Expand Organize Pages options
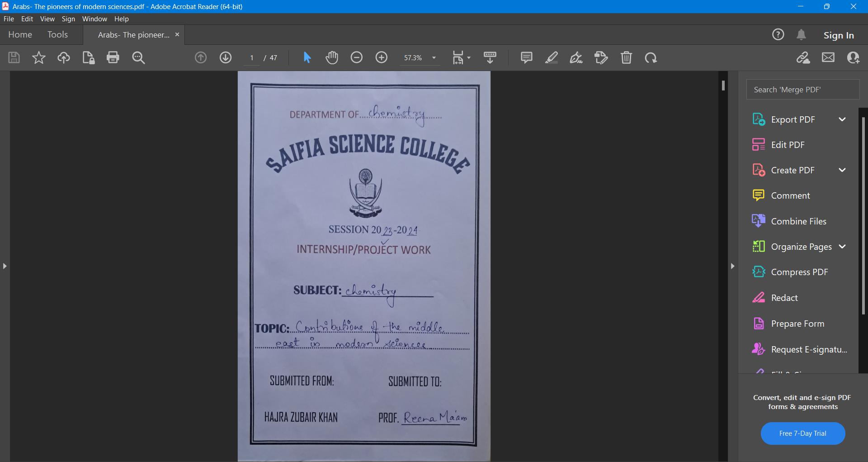868x462 pixels. pos(842,247)
